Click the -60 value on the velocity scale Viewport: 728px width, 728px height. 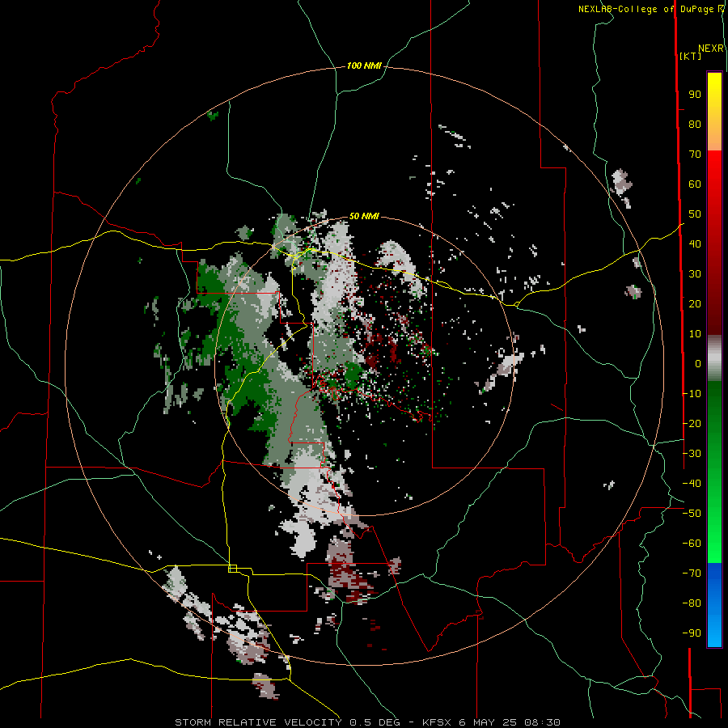click(x=692, y=544)
